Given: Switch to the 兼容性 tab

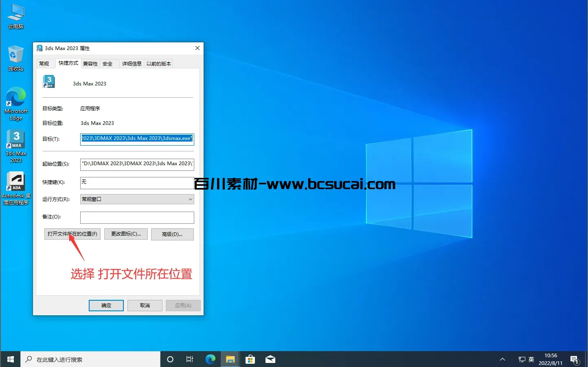Looking at the screenshot, I should (x=90, y=63).
